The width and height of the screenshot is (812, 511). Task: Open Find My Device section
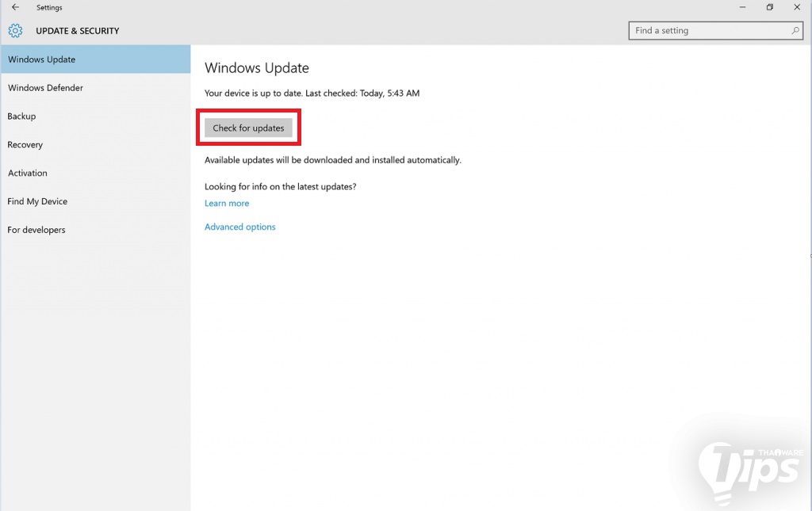pos(95,201)
